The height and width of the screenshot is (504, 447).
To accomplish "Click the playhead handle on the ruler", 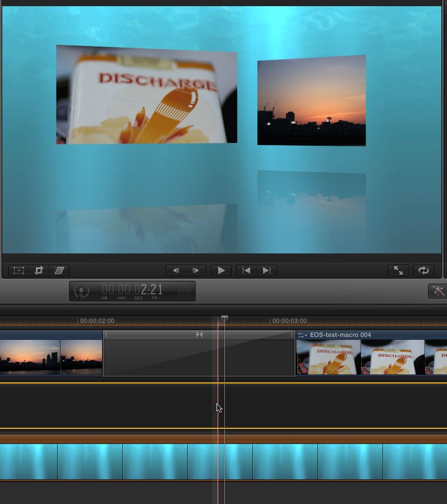I will click(224, 319).
